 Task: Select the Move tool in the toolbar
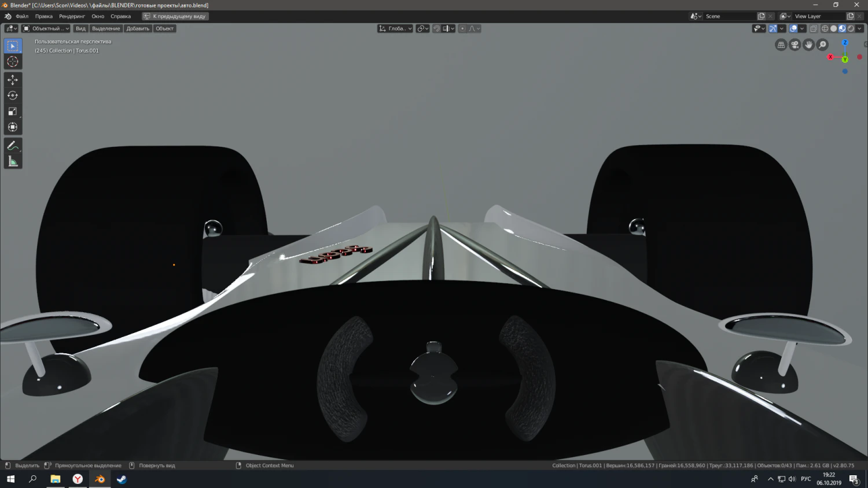[13, 80]
